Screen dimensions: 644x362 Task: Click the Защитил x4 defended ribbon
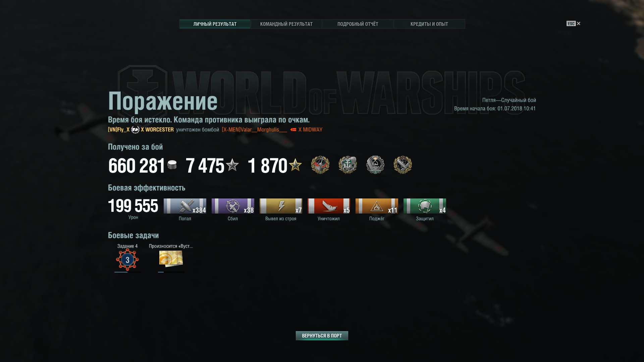(425, 206)
